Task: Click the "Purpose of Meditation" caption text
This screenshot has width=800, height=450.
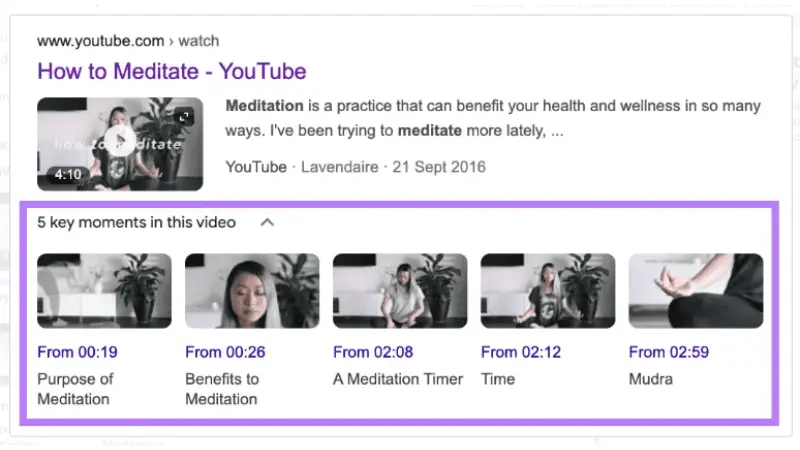Action: click(x=76, y=389)
